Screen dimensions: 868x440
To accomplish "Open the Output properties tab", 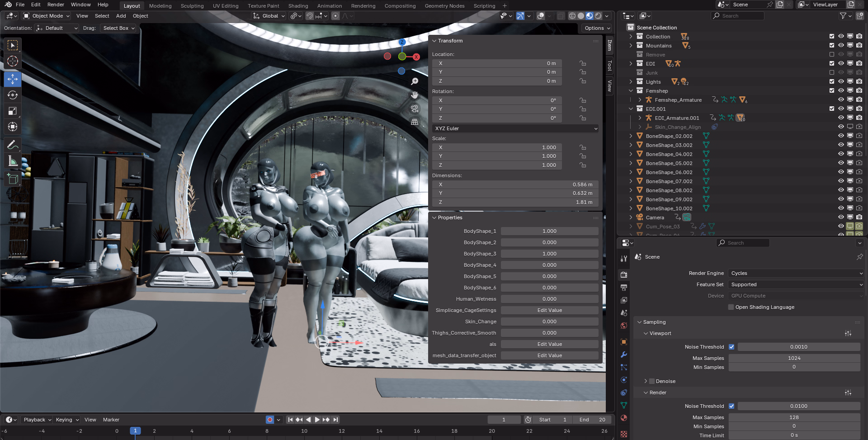I will (624, 288).
